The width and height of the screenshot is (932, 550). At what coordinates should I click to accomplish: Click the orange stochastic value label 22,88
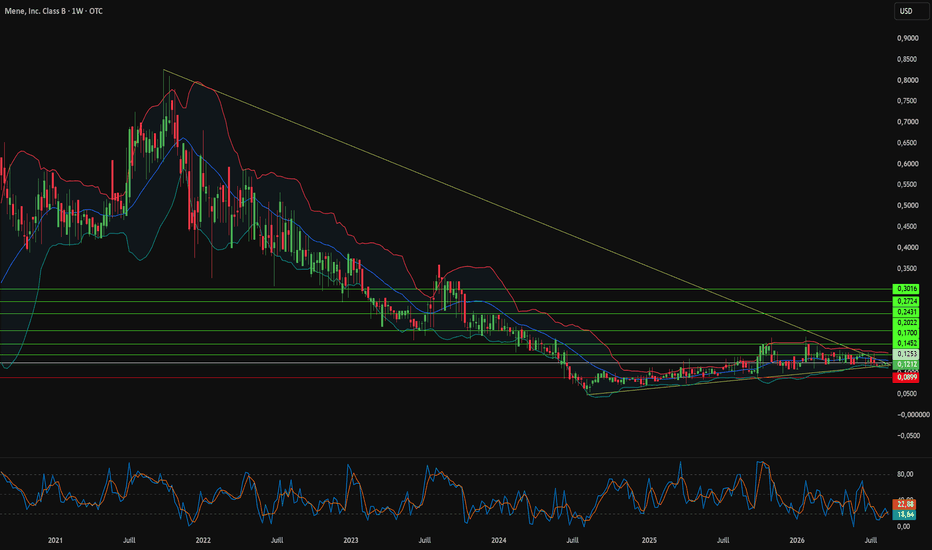[x=905, y=505]
